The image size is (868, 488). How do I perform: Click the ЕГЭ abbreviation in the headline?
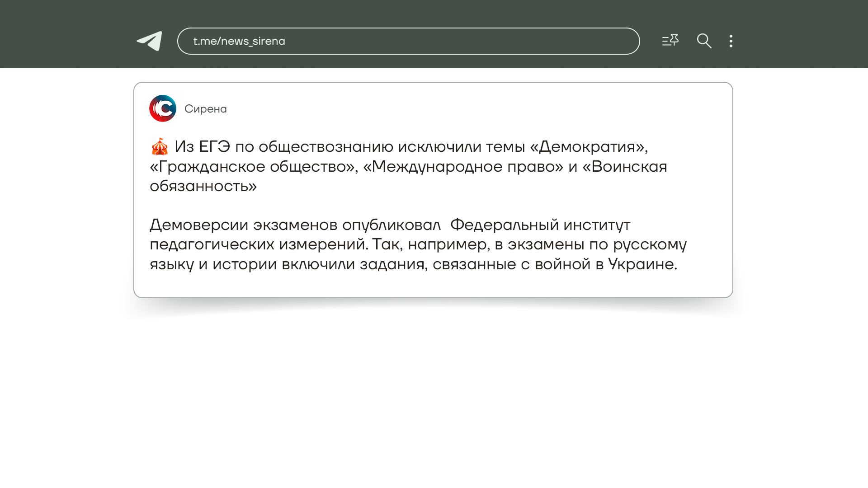214,147
